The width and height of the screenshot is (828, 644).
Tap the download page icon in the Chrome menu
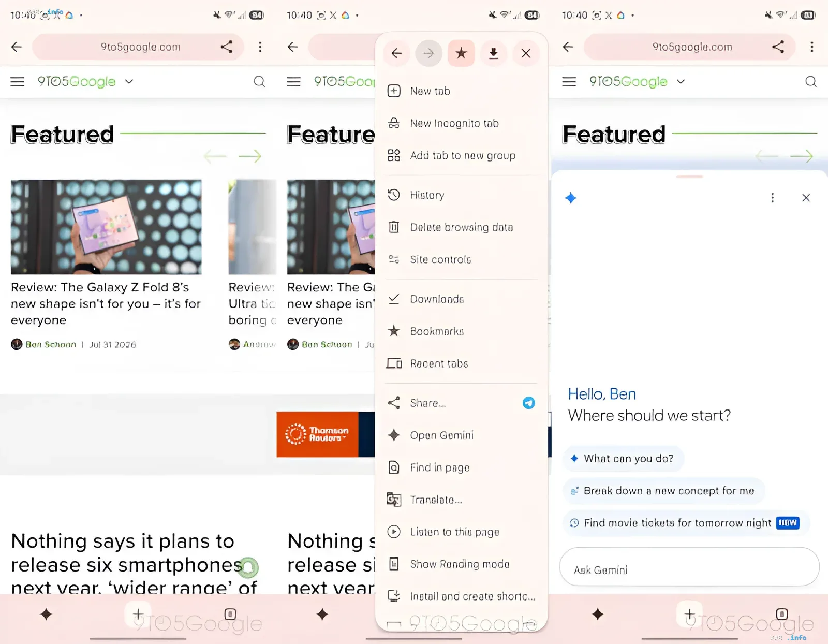[494, 53]
